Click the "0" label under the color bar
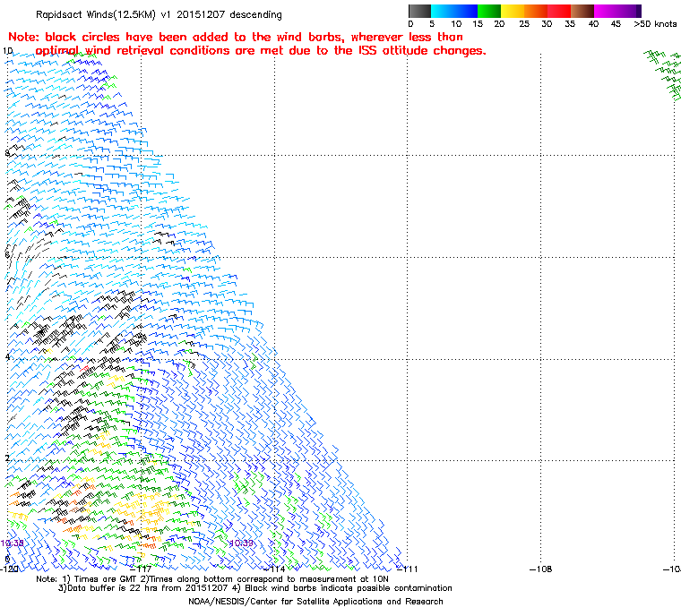This screenshot has width=681, height=616. (x=410, y=24)
